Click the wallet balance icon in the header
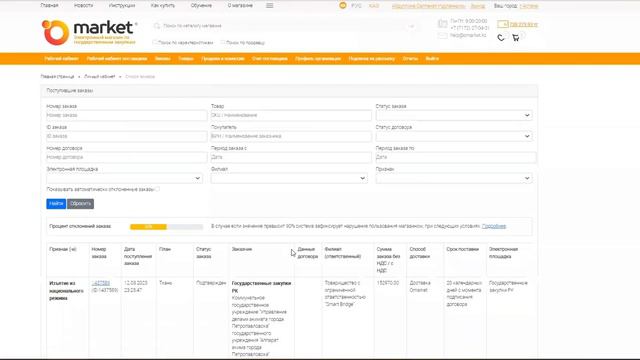Screen dimensions: 640x360 coord(502,24)
